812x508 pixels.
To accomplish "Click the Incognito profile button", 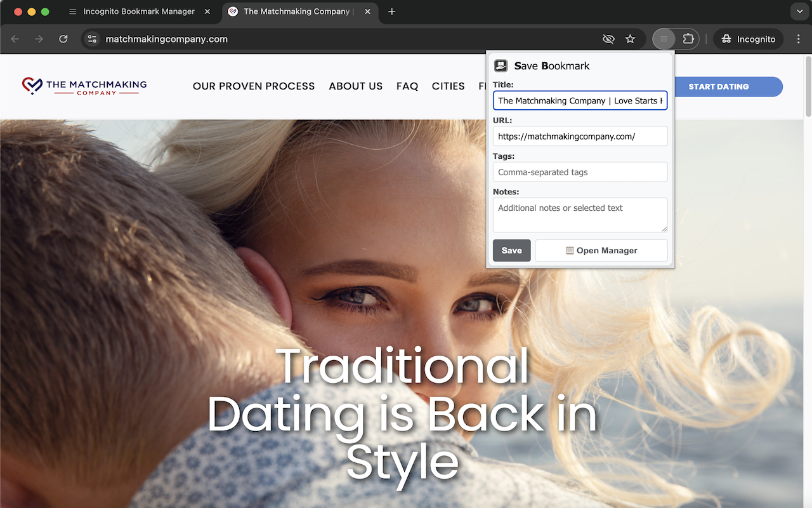I will coord(749,39).
